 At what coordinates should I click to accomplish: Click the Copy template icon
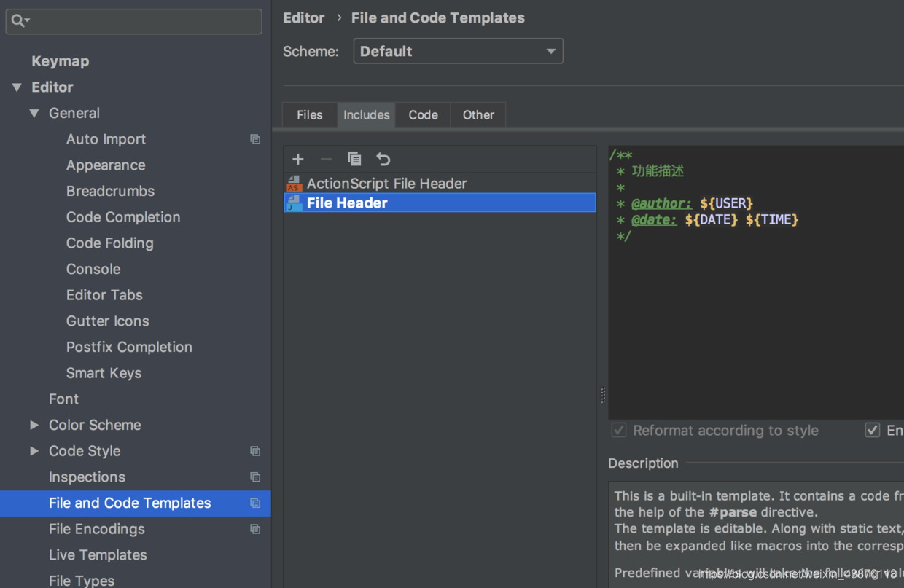point(354,159)
